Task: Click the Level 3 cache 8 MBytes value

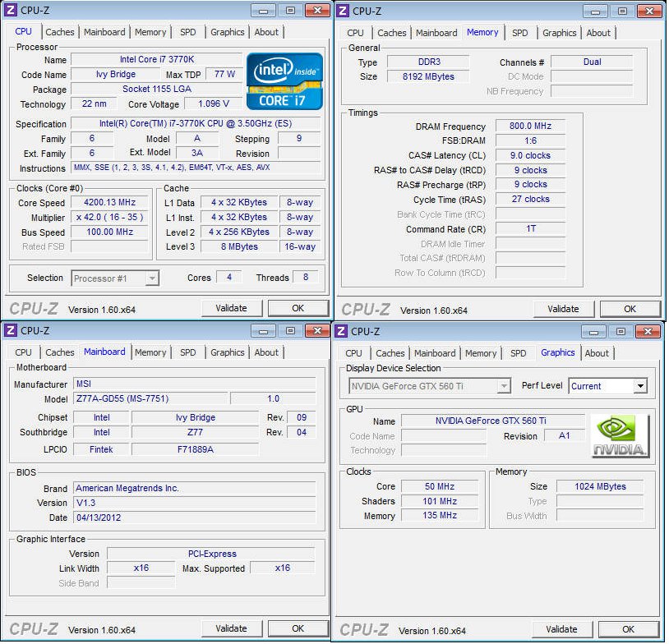Action: tap(239, 247)
